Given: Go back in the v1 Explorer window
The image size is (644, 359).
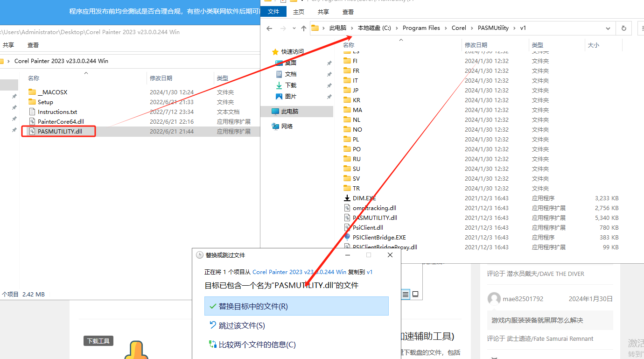Looking at the screenshot, I should 269,28.
